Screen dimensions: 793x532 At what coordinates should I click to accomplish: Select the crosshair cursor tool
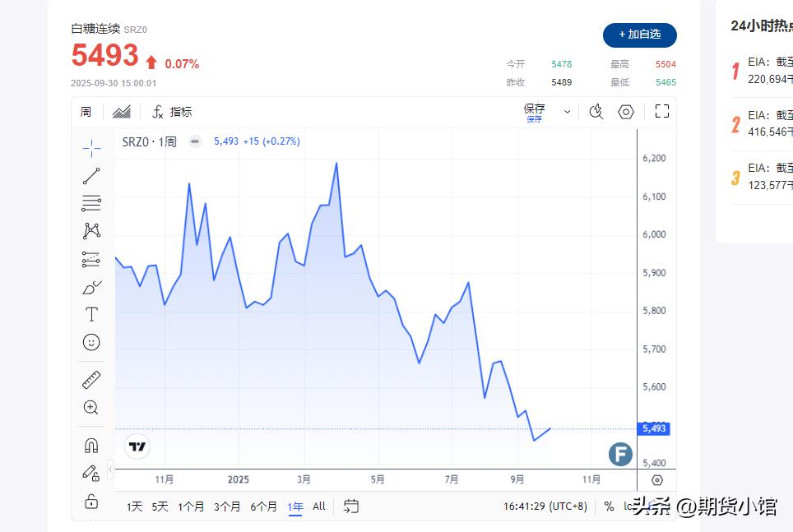tap(91, 148)
